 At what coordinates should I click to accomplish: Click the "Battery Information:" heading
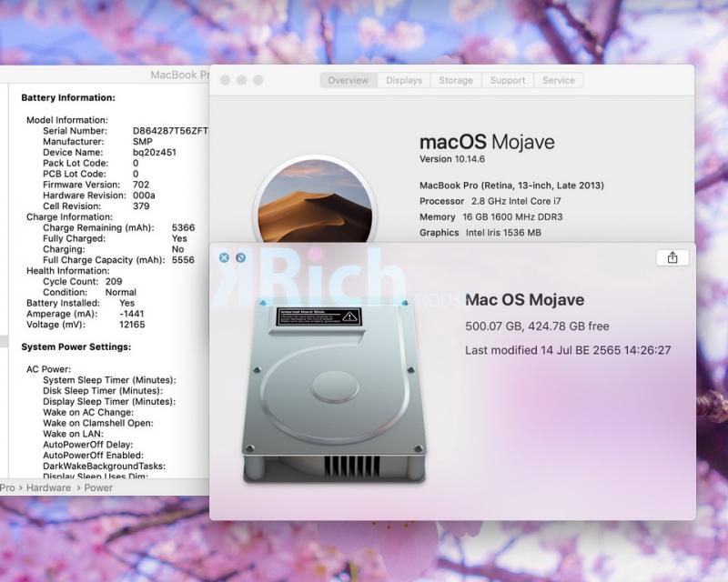tap(68, 98)
